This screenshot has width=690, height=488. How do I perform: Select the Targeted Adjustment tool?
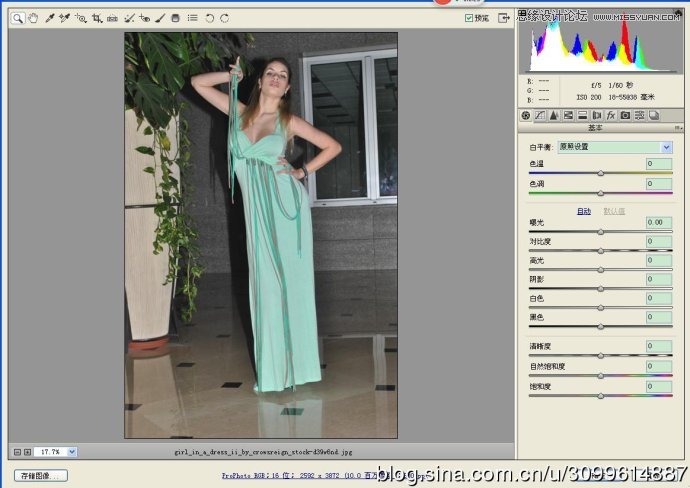81,18
